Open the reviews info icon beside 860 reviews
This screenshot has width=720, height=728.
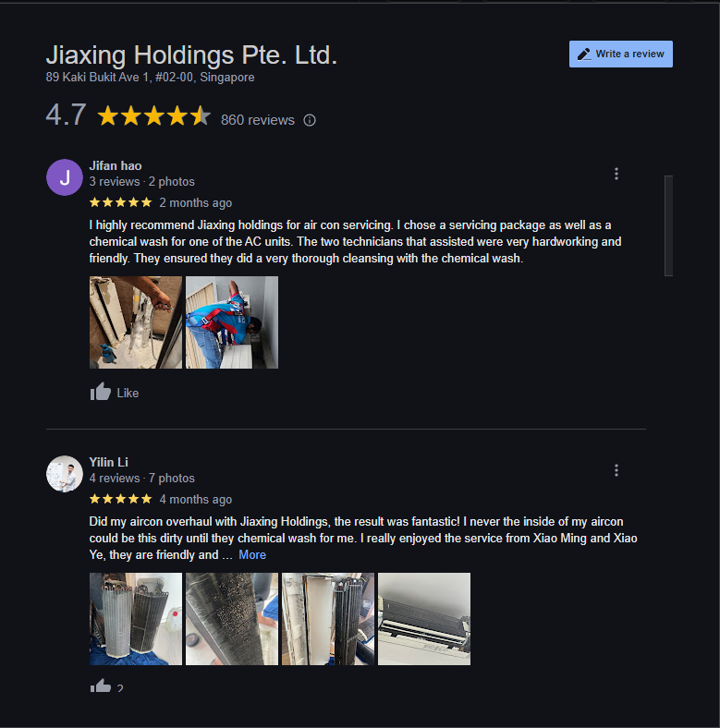pyautogui.click(x=310, y=120)
